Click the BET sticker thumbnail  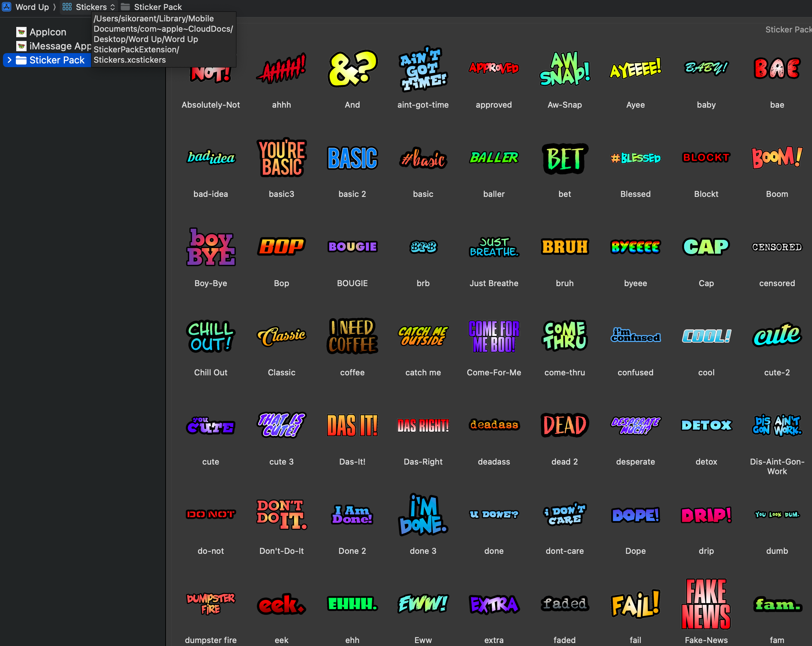coord(564,158)
